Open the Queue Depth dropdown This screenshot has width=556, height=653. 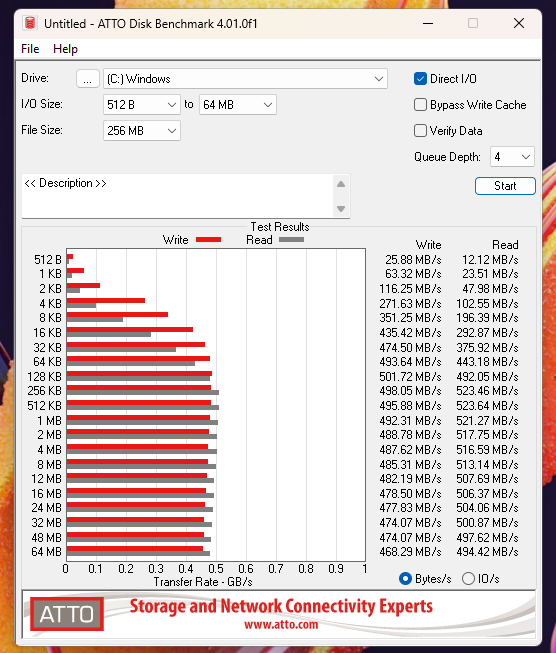512,157
